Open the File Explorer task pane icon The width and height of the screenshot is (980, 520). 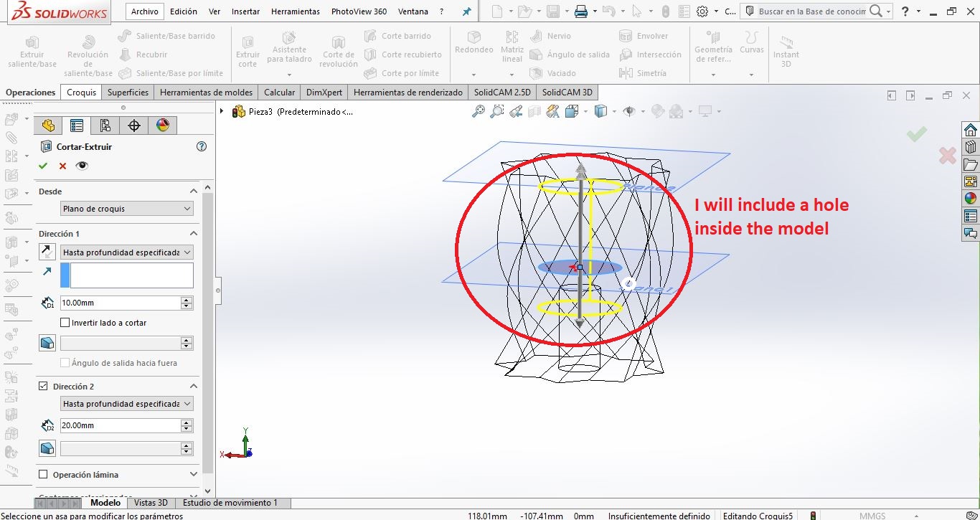[x=971, y=164]
